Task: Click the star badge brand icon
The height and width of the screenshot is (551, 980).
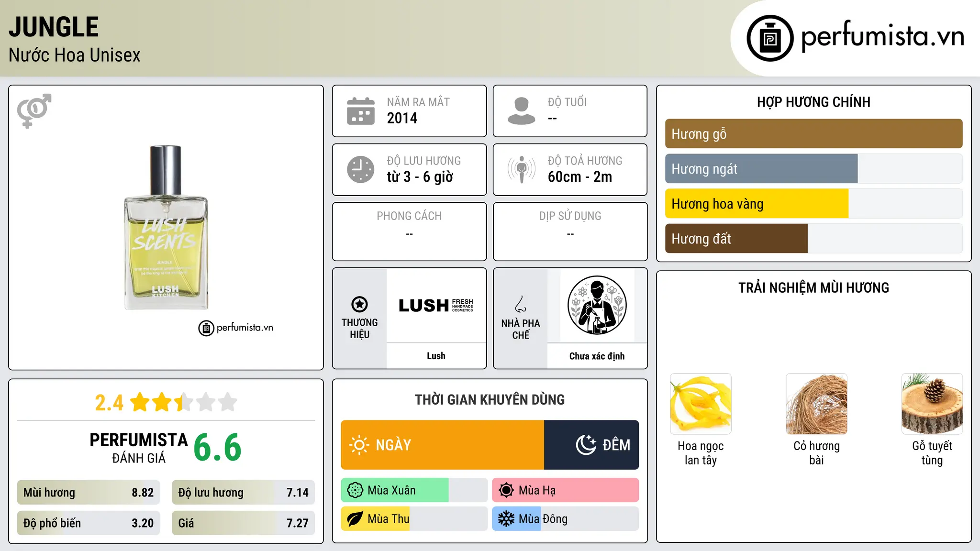Action: pos(359,304)
